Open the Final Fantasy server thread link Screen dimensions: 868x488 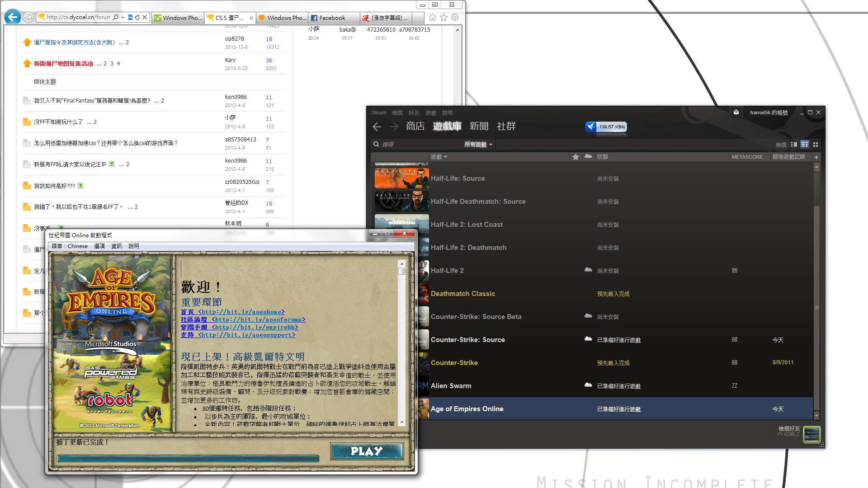click(x=92, y=100)
